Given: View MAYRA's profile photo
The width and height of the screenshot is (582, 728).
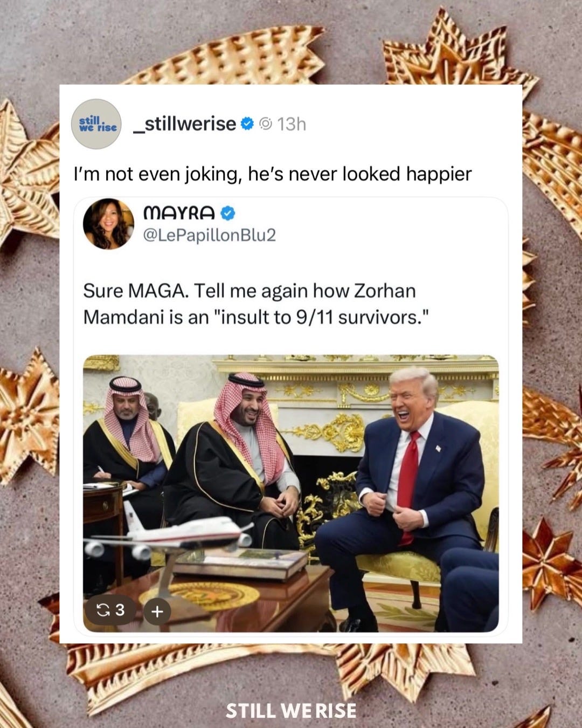Looking at the screenshot, I should tap(108, 223).
